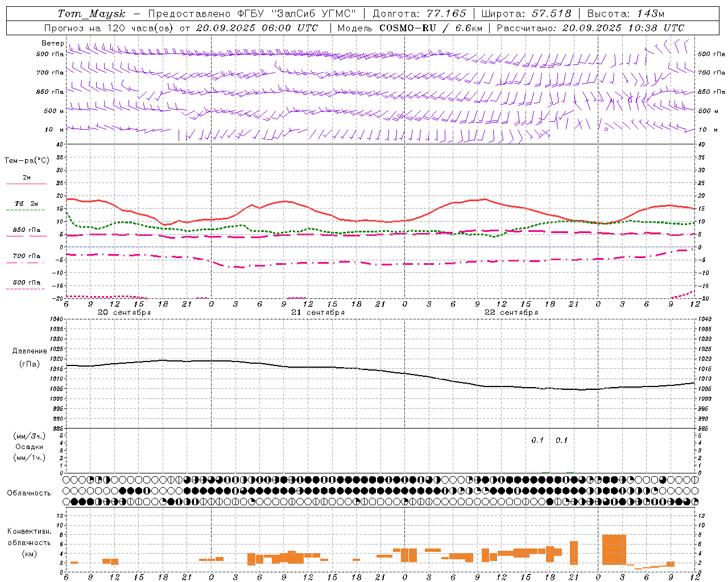Click the station name Tom_Maysk in header
The width and height of the screenshot is (728, 582).
92,14
